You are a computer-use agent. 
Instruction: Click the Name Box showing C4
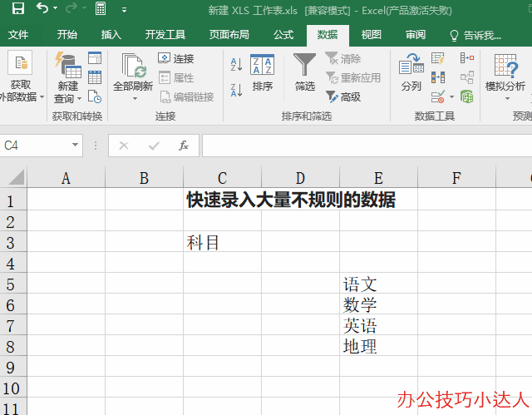point(34,146)
